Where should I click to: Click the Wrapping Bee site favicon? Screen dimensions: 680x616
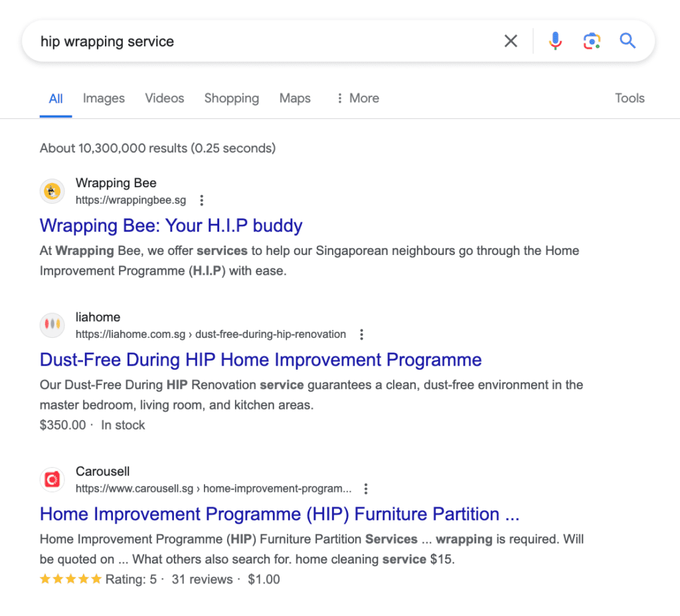click(x=52, y=192)
